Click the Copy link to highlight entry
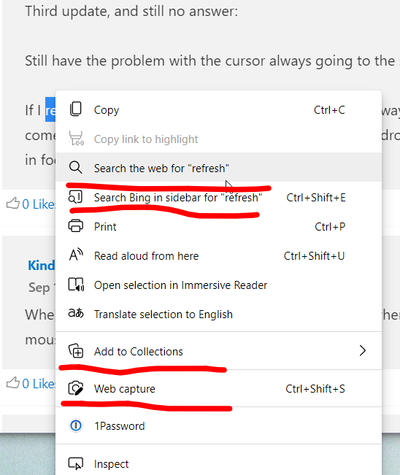The image size is (400, 475). point(219,139)
